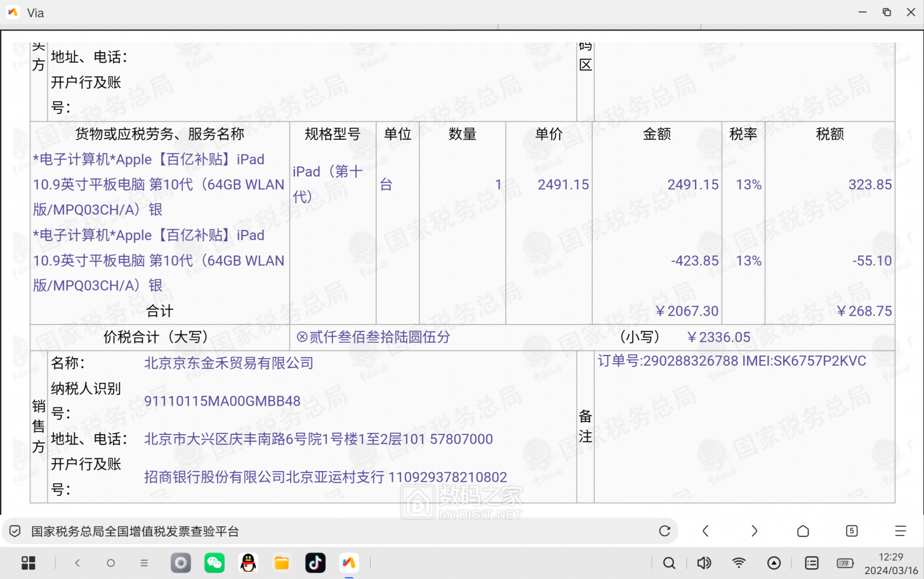Click the 金额 column header
The image size is (924, 579).
[x=657, y=134]
